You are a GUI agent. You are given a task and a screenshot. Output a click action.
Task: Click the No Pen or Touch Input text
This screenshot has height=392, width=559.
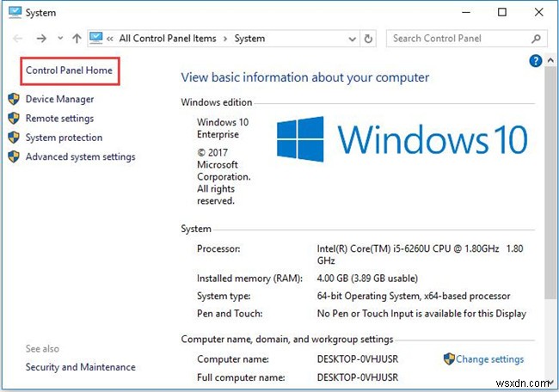[x=421, y=314]
